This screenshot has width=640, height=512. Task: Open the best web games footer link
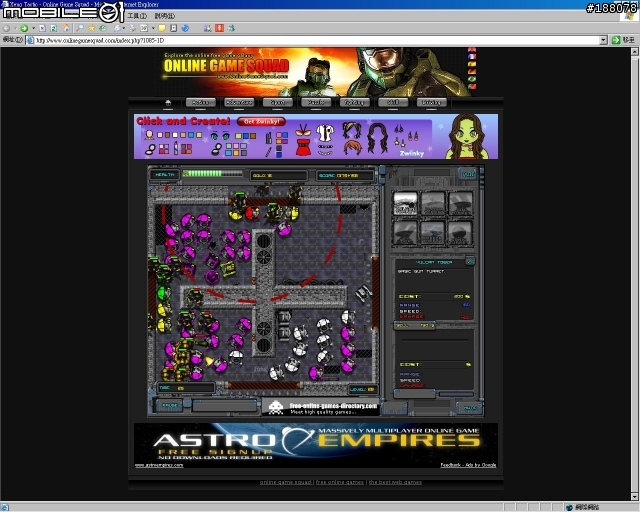395,482
